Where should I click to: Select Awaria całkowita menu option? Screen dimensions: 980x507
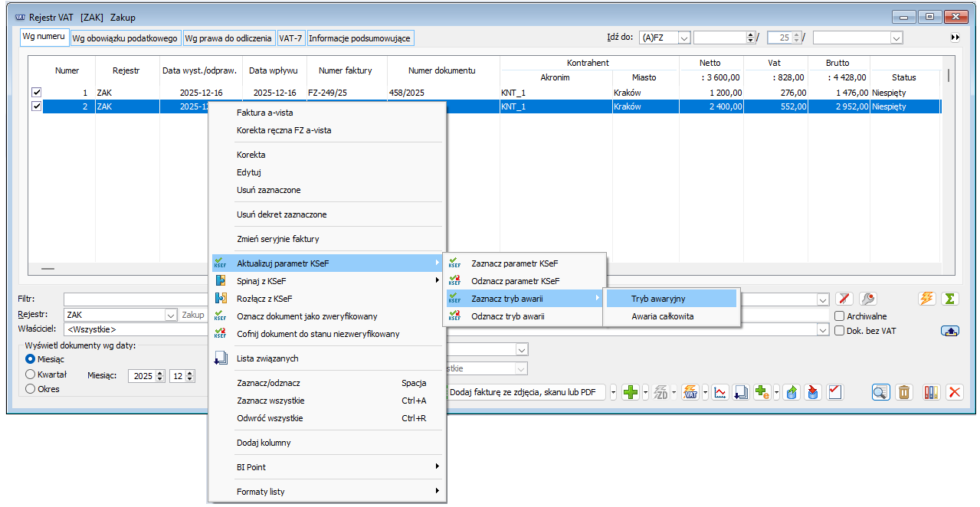click(x=662, y=316)
